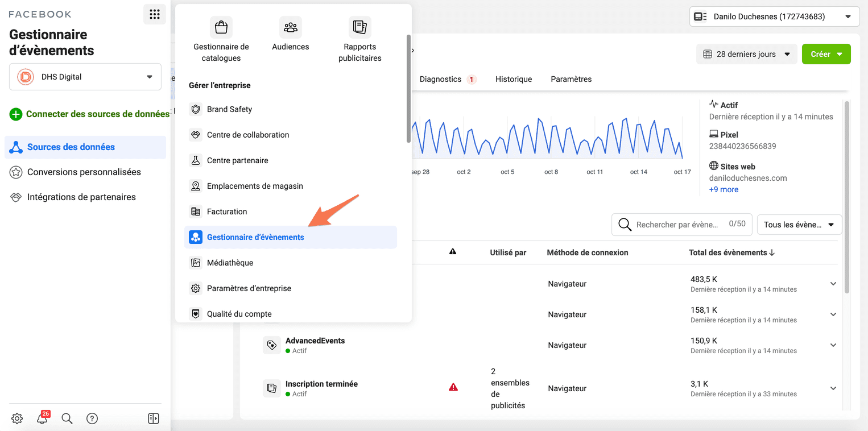Viewport: 868px width, 431px height.
Task: Open notifications bell with 26 badge
Action: pyautogui.click(x=43, y=418)
